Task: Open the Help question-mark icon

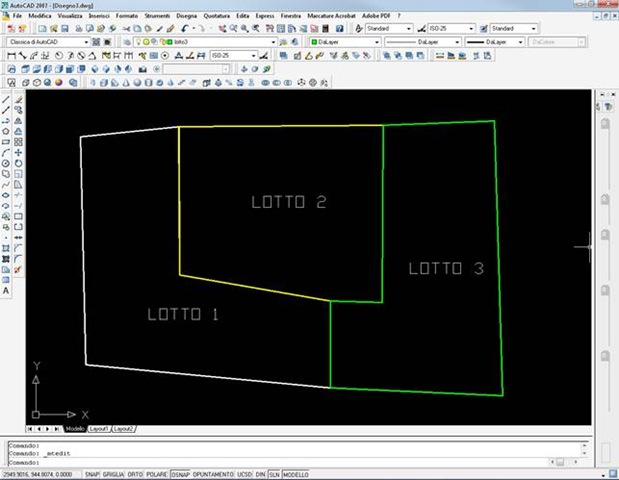Action: 339,28
